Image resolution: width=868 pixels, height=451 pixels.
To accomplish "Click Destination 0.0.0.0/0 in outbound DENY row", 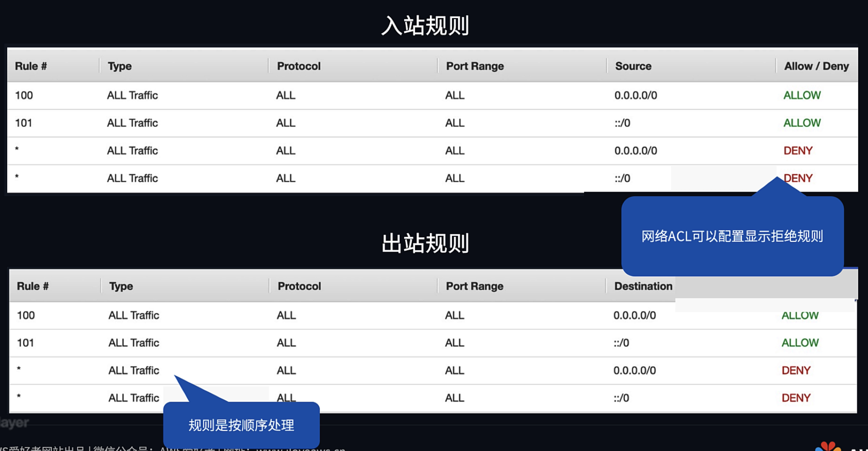I will click(x=635, y=370).
